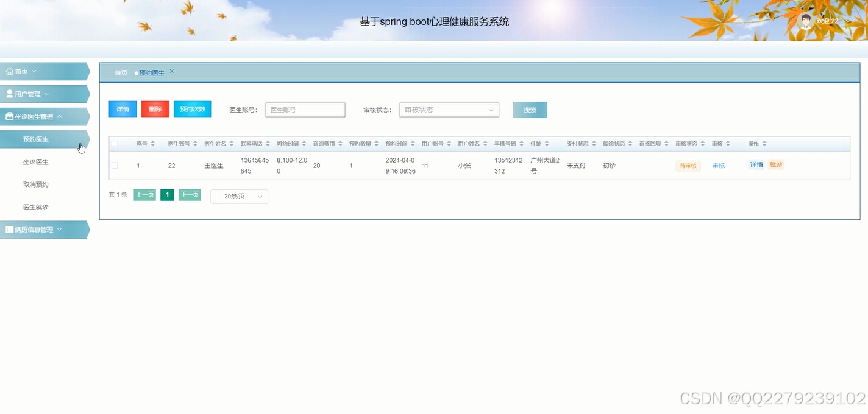Switch to the 首页 tab
This screenshot has height=414, width=868.
(x=120, y=72)
